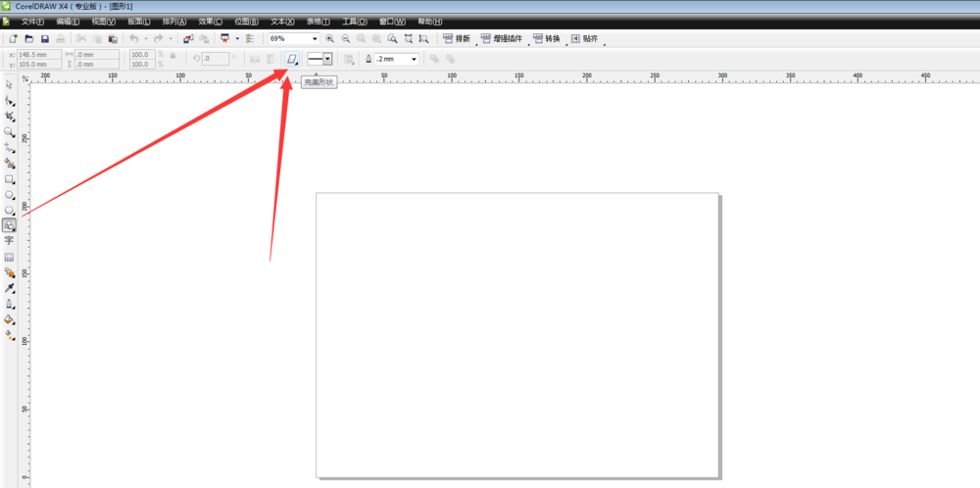Select the Table tool
Viewport: 980px width, 488px height.
coord(10,258)
